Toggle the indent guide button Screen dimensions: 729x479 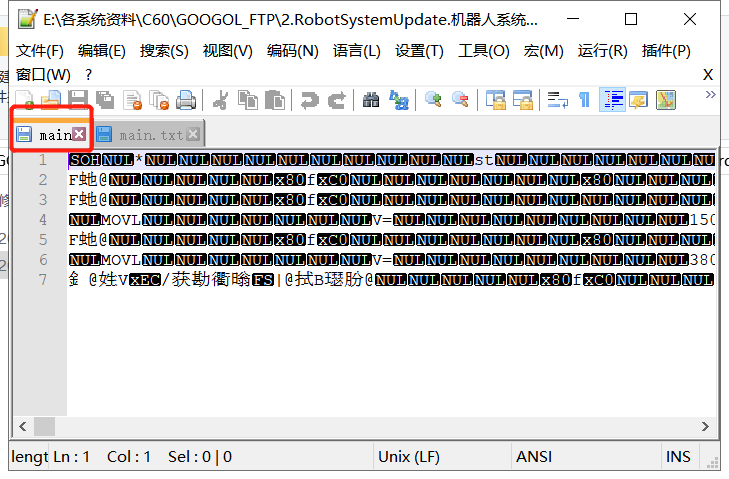(612, 100)
